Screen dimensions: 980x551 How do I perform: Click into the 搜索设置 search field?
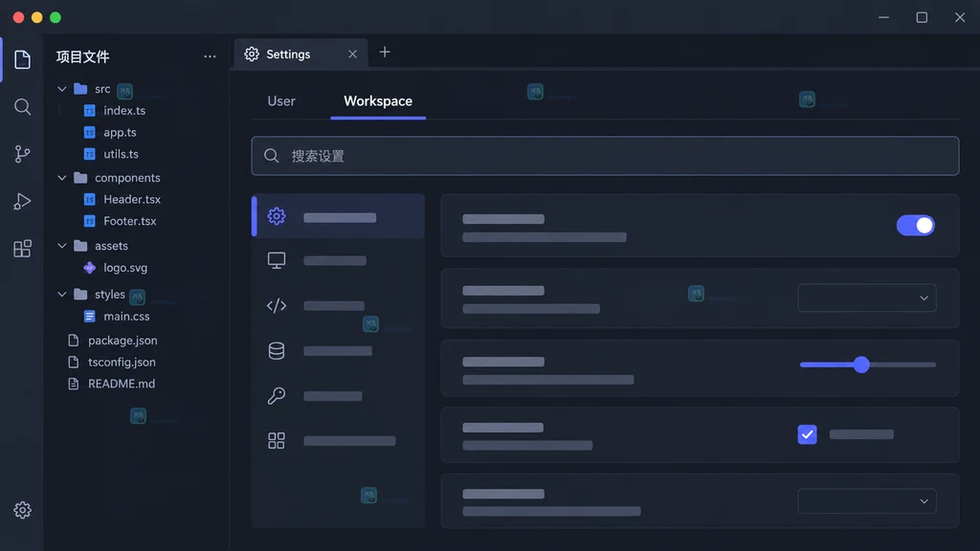605,156
